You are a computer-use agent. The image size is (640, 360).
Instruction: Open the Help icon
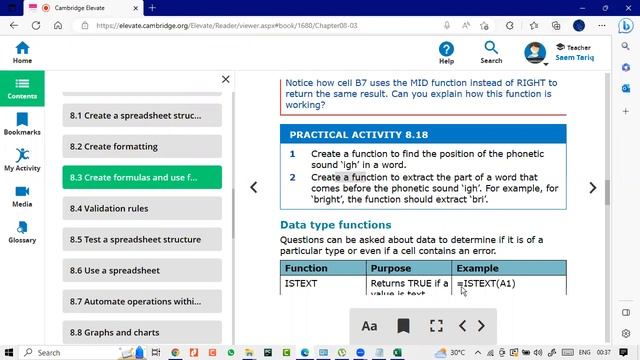[446, 53]
